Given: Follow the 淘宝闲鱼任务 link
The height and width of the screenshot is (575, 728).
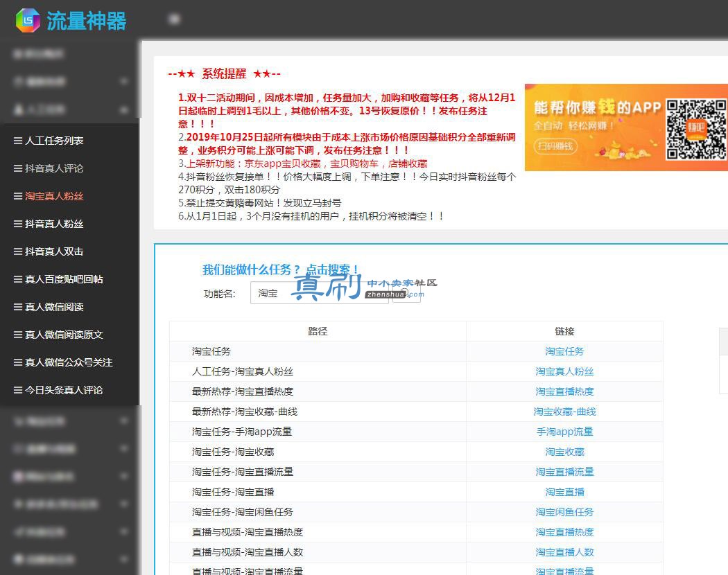Looking at the screenshot, I should 564,512.
